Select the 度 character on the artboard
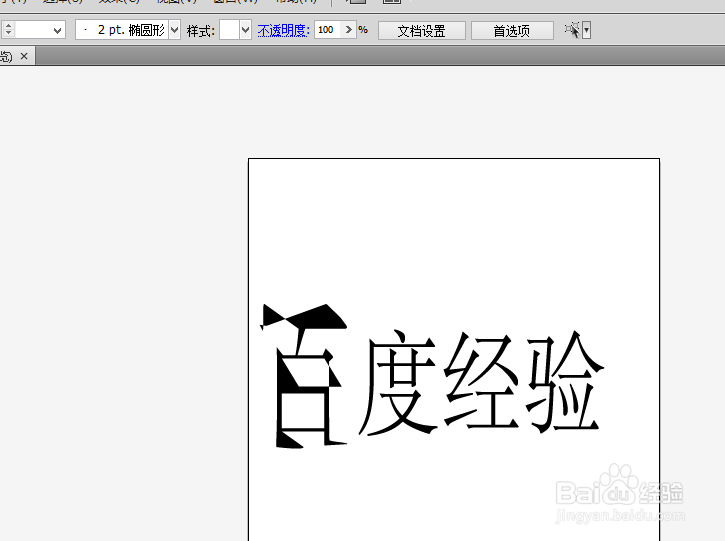 pos(398,382)
